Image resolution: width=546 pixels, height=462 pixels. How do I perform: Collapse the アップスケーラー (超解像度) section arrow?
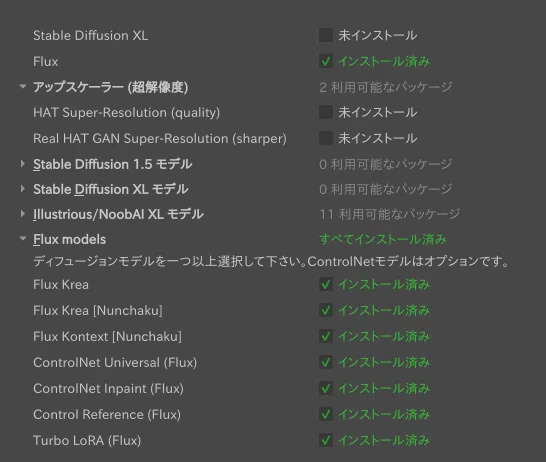point(23,86)
